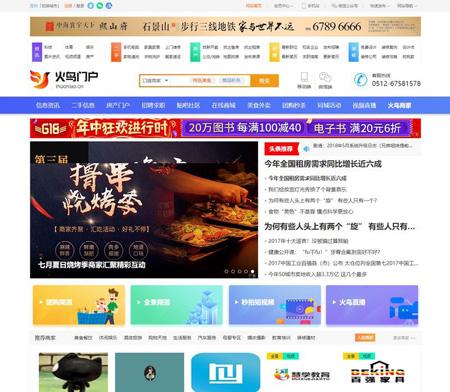Open the 慧学教育 merchant thumbnail
The image size is (450, 392).
tap(302, 372)
